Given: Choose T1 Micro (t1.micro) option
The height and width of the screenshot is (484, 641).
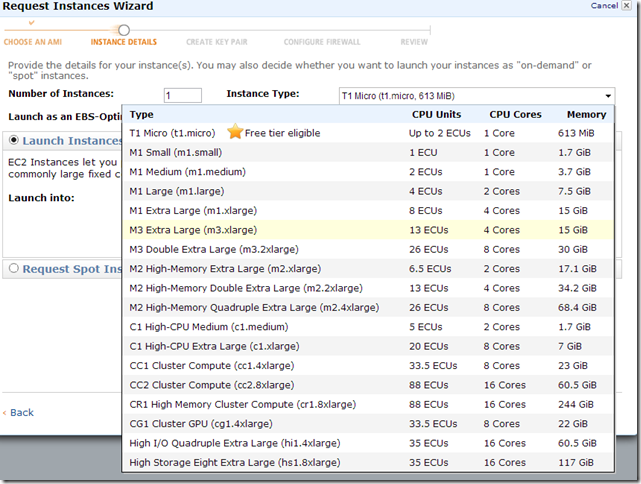Looking at the screenshot, I should 174,133.
